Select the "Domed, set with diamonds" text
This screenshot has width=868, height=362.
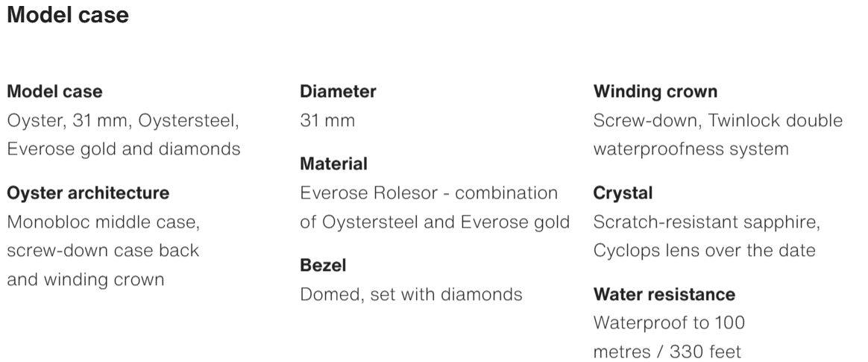coord(411,294)
